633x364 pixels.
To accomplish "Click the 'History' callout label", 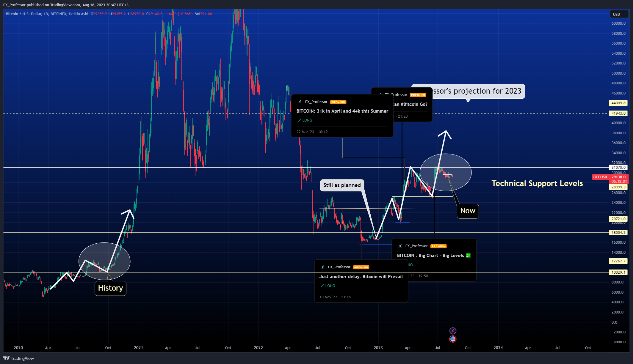I will (110, 288).
